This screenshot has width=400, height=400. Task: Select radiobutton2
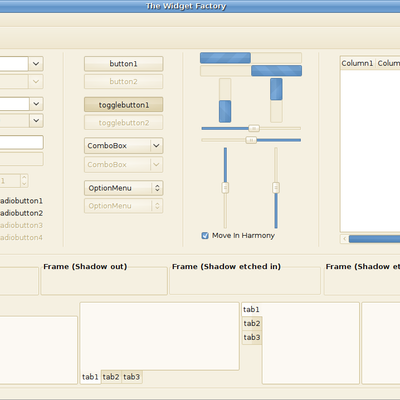pyautogui.click(x=21, y=213)
